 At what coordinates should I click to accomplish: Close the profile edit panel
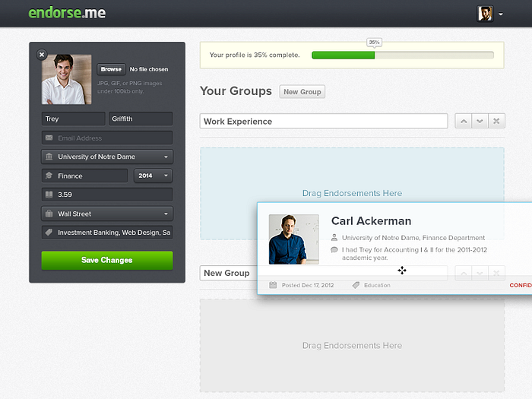[x=42, y=54]
